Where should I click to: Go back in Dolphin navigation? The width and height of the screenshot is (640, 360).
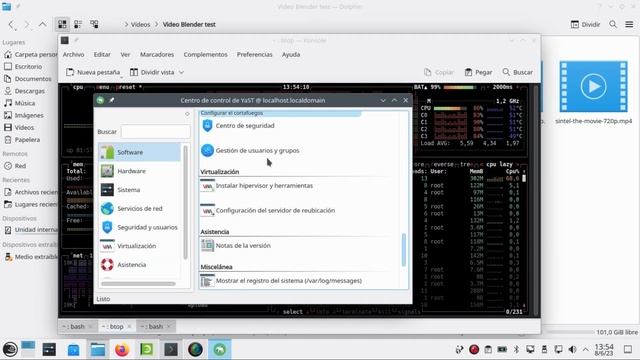[11, 24]
